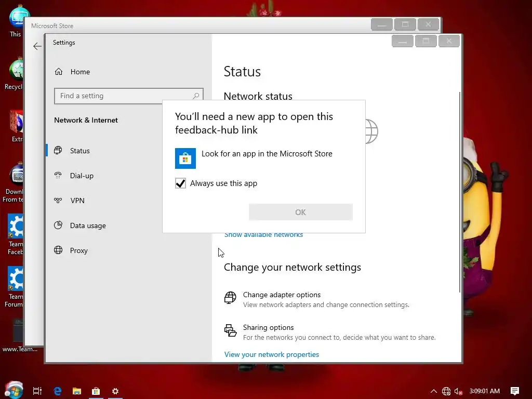The height and width of the screenshot is (399, 532).
Task: Click the OK button in dialog
Action: [x=301, y=212]
